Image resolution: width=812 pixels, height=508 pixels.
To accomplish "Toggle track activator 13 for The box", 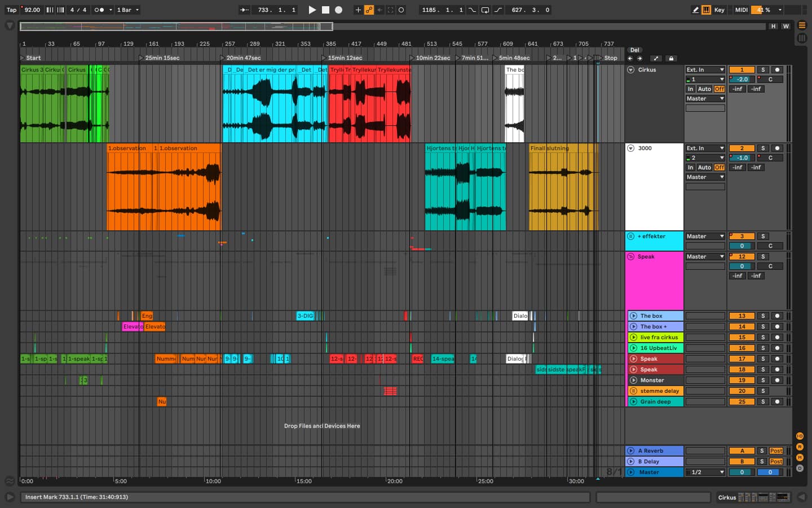I will [x=742, y=316].
